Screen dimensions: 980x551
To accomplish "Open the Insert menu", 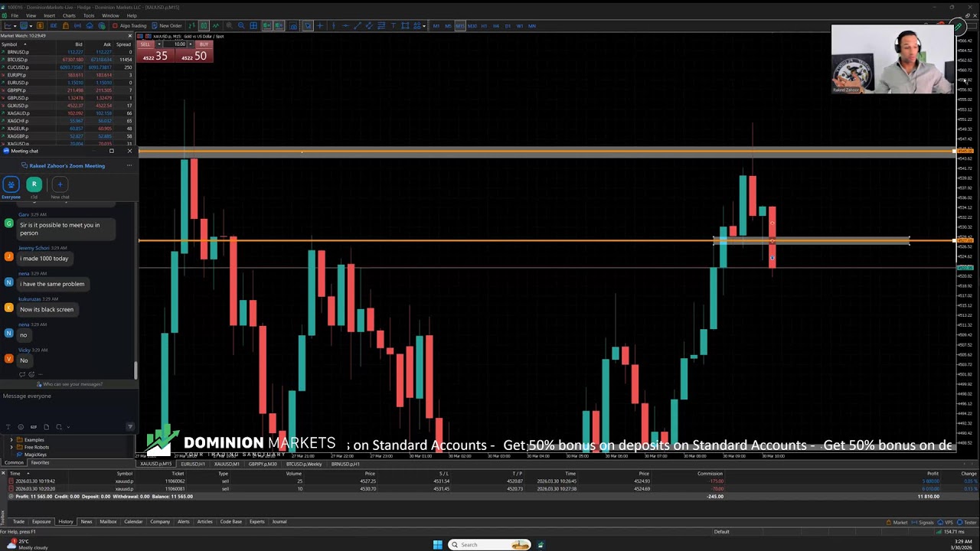I will 49,15.
